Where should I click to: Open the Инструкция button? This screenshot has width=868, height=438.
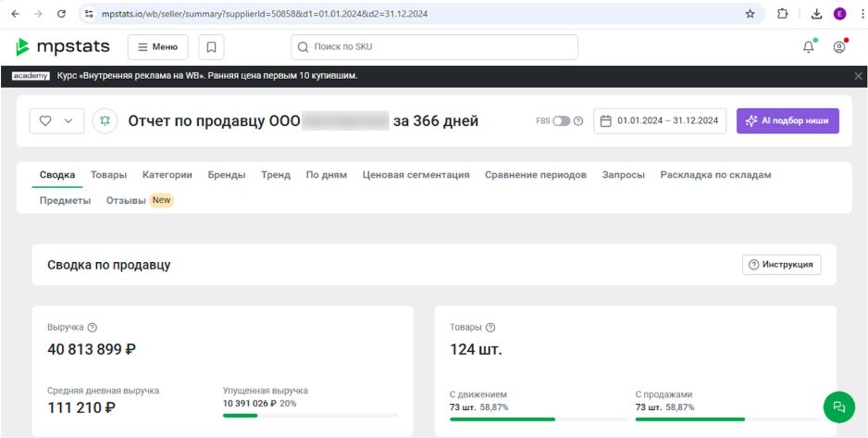[x=781, y=265]
